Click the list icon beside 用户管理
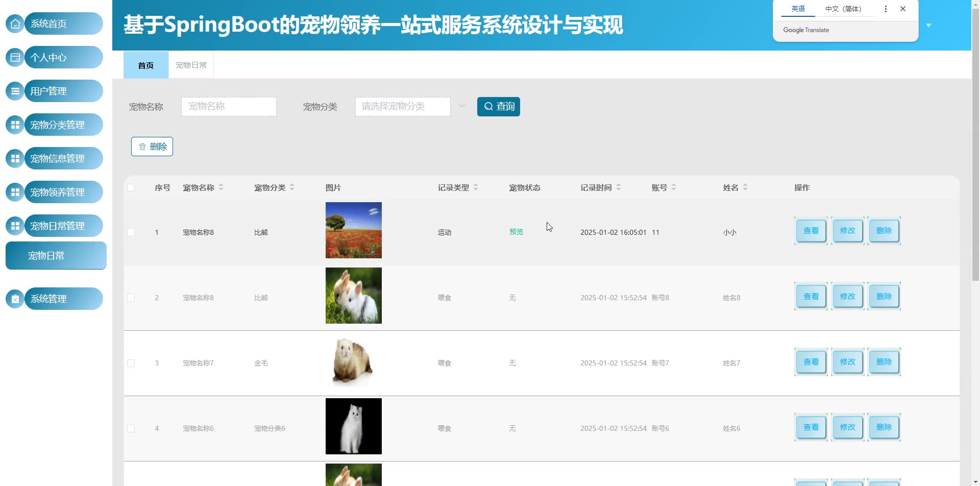Image resolution: width=980 pixels, height=486 pixels. (x=15, y=91)
